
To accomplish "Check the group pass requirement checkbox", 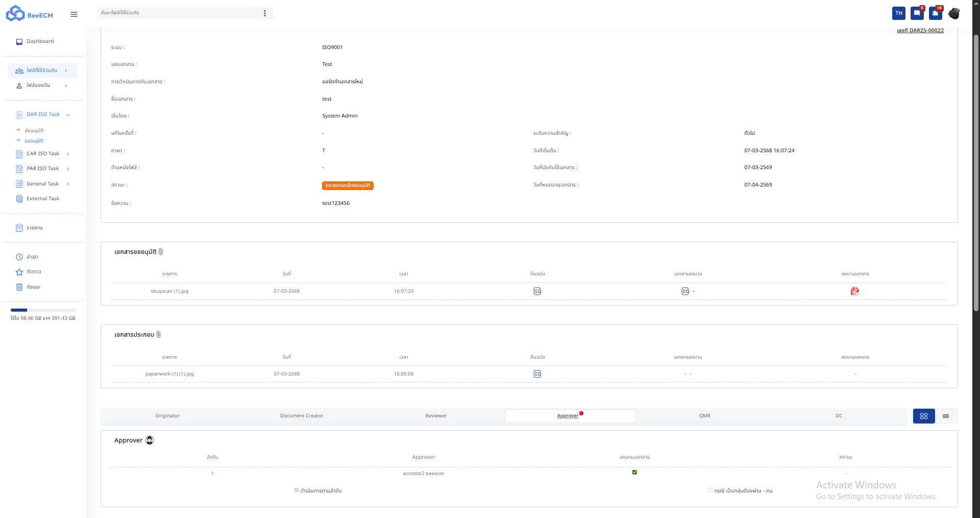I will [710, 490].
